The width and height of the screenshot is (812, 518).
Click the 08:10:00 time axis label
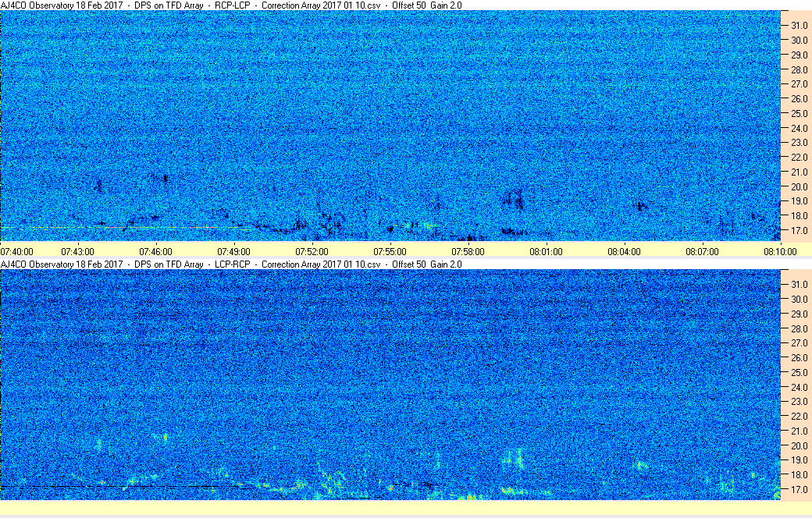coord(781,252)
